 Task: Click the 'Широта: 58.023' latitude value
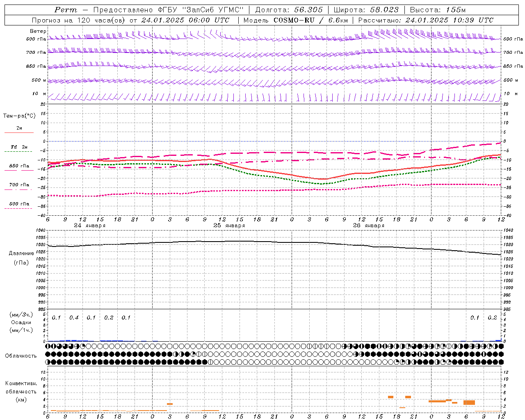coord(366,10)
